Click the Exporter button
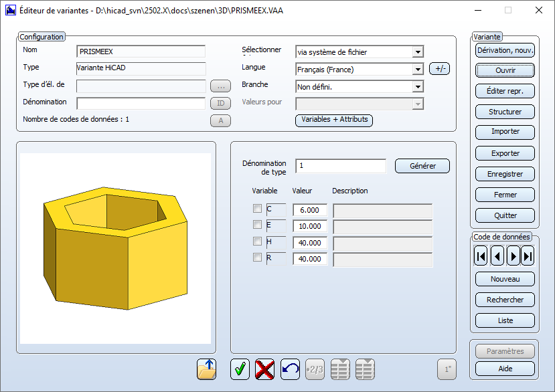The height and width of the screenshot is (392, 555). coord(505,153)
